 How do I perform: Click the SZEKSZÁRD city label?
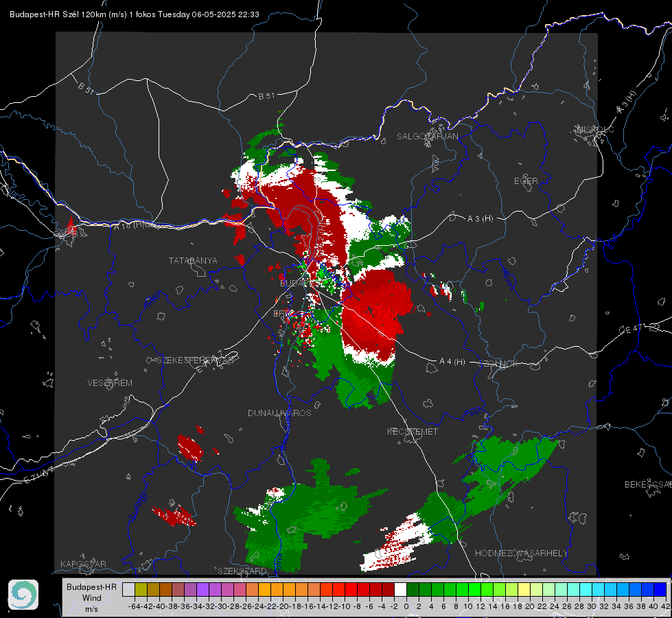[x=242, y=571]
